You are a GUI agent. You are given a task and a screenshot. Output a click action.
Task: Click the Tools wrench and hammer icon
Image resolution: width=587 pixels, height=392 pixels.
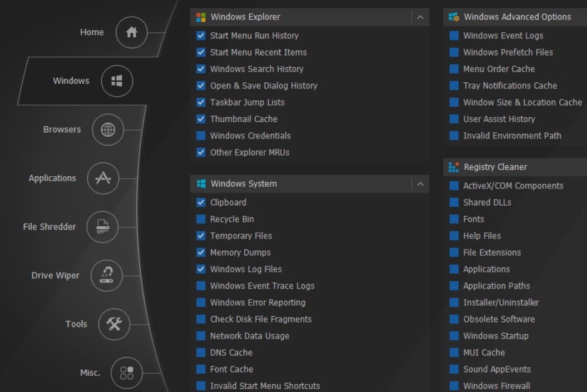(114, 324)
